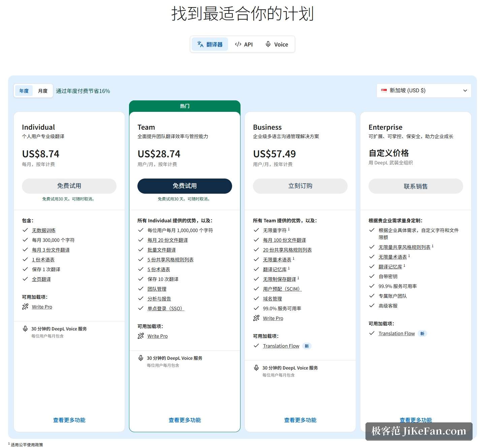Click 无限量共享风格规则列表 in Enterprise plan
The width and height of the screenshot is (480, 448).
(405, 247)
